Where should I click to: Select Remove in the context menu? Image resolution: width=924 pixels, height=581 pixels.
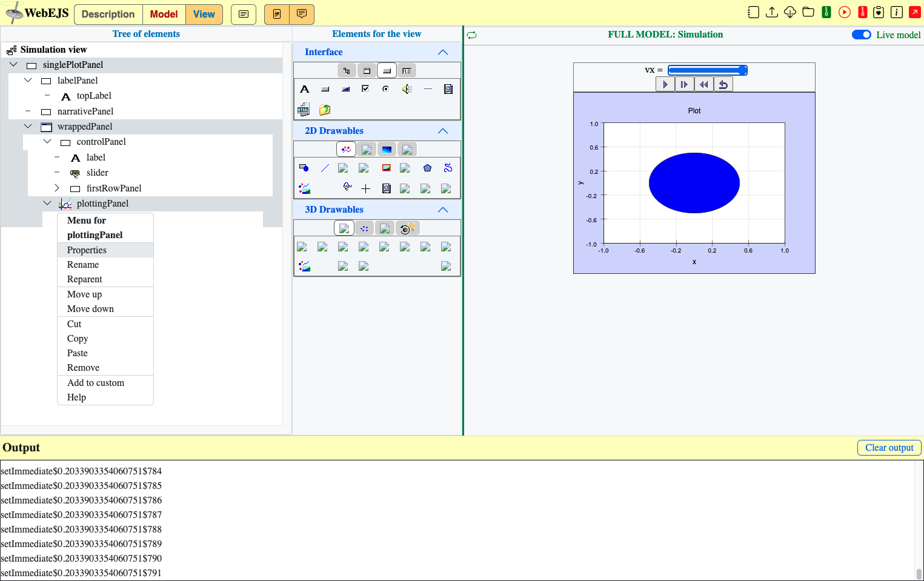point(105,368)
